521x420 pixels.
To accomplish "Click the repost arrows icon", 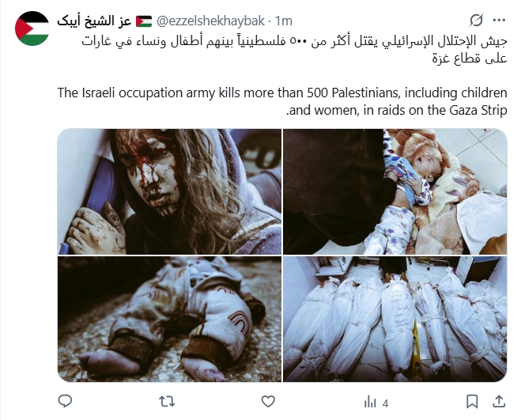I will coord(167,402).
